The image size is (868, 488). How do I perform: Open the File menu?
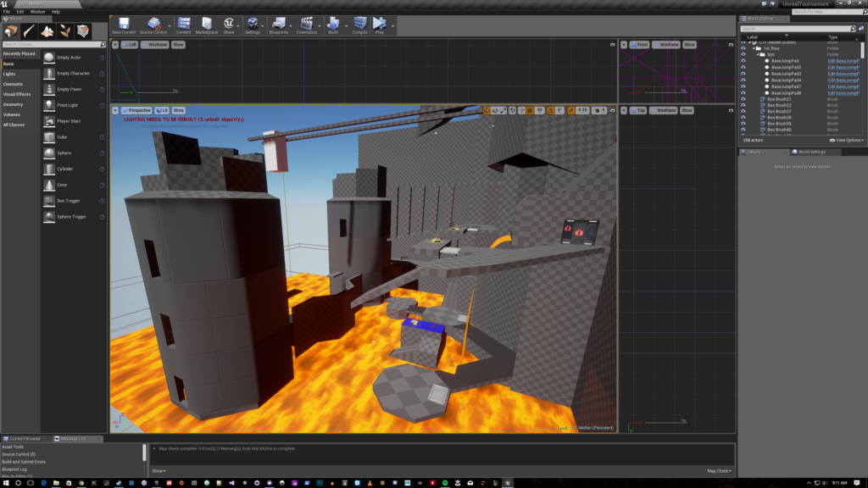click(7, 12)
